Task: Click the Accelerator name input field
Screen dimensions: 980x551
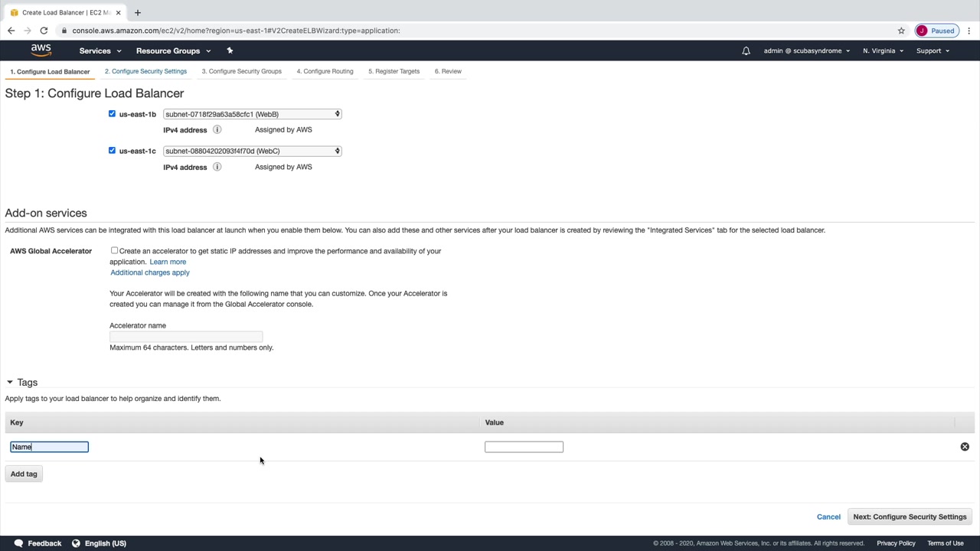Action: [186, 337]
